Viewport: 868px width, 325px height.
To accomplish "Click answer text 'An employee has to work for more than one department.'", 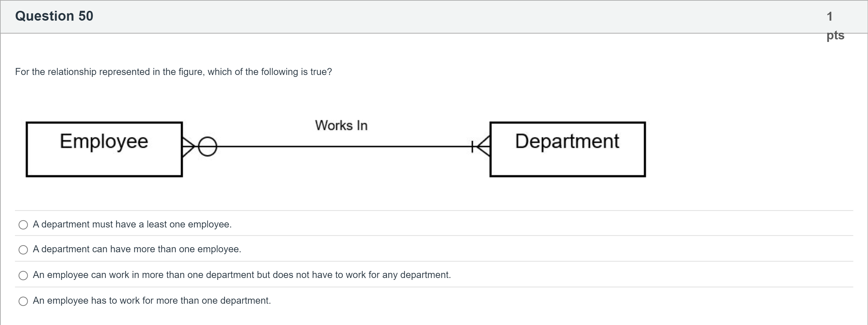I will tap(151, 301).
